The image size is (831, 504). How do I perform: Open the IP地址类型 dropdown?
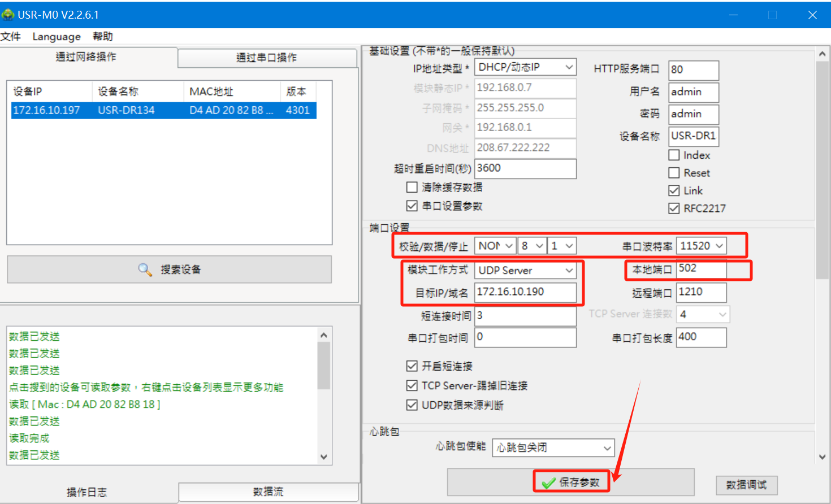[525, 67]
